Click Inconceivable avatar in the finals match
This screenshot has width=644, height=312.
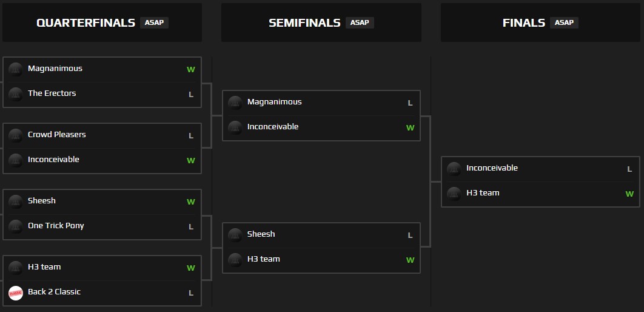coord(454,169)
